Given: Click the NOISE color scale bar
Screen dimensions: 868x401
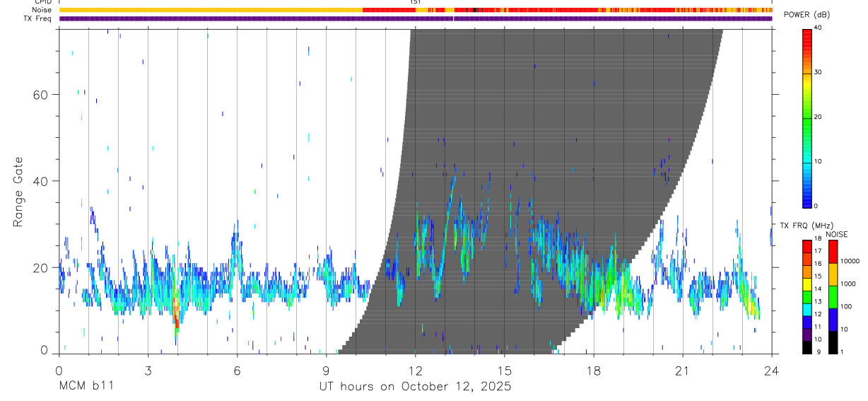Looking at the screenshot, I should click(833, 296).
